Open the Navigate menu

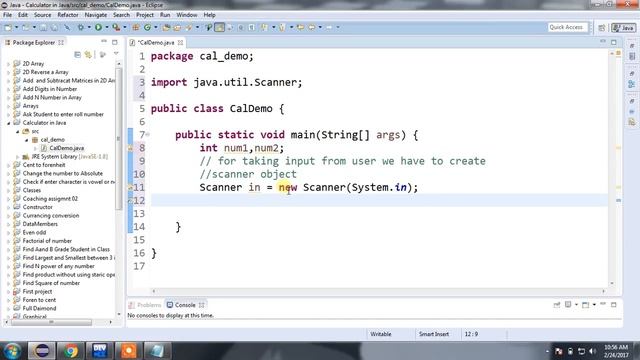click(x=96, y=15)
